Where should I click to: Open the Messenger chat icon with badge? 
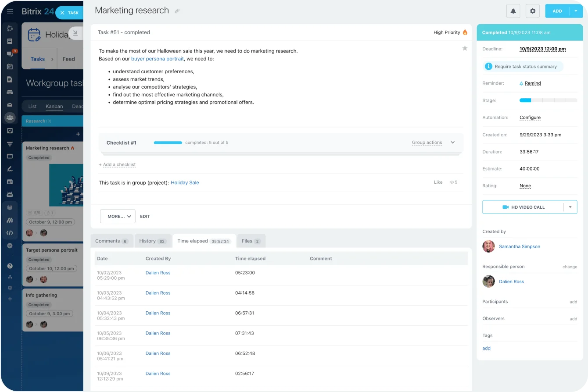tap(10, 53)
